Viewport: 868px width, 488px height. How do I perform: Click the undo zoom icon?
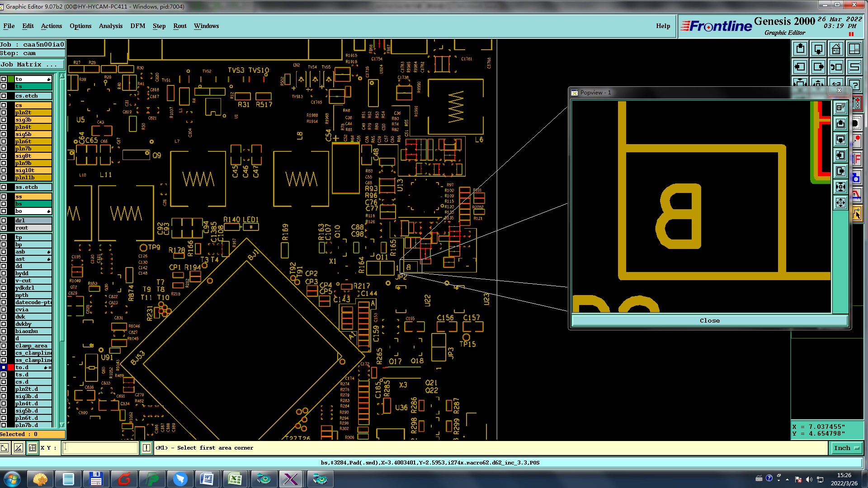(x=836, y=67)
